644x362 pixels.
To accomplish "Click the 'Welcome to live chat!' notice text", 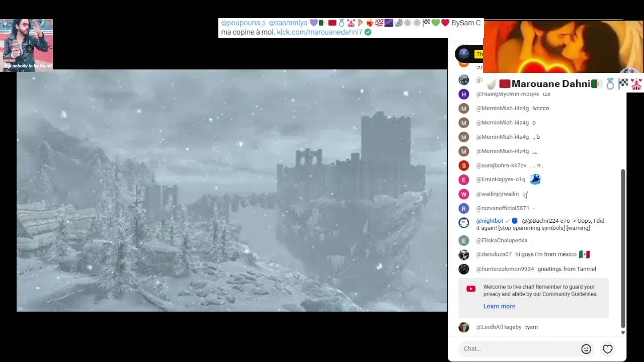I will pos(540,291).
